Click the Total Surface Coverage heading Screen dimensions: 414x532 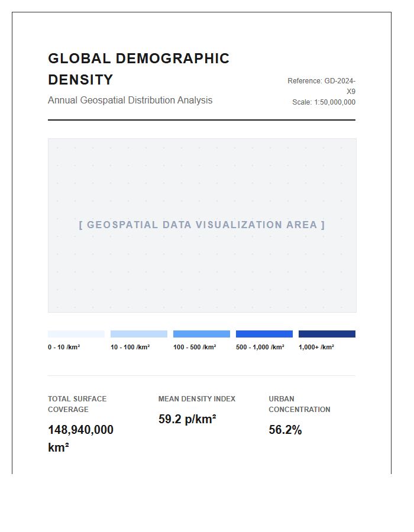point(77,404)
